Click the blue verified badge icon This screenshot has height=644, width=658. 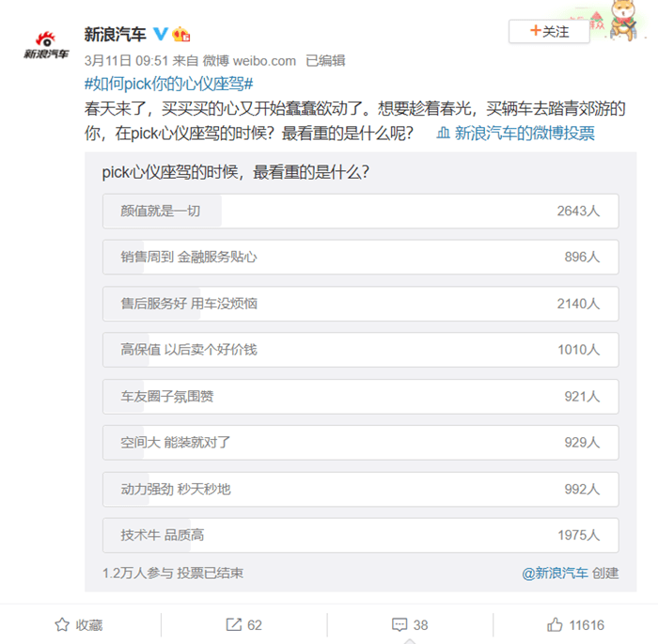161,34
